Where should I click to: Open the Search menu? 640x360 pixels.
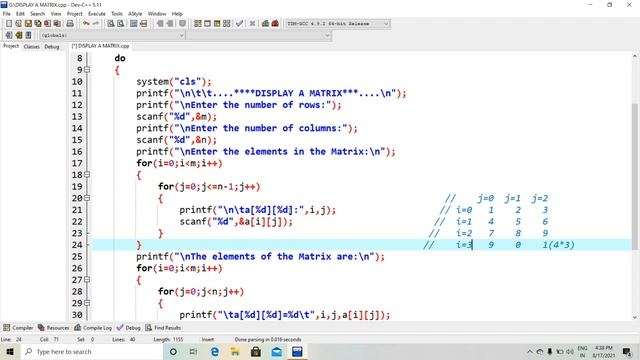(x=37, y=13)
